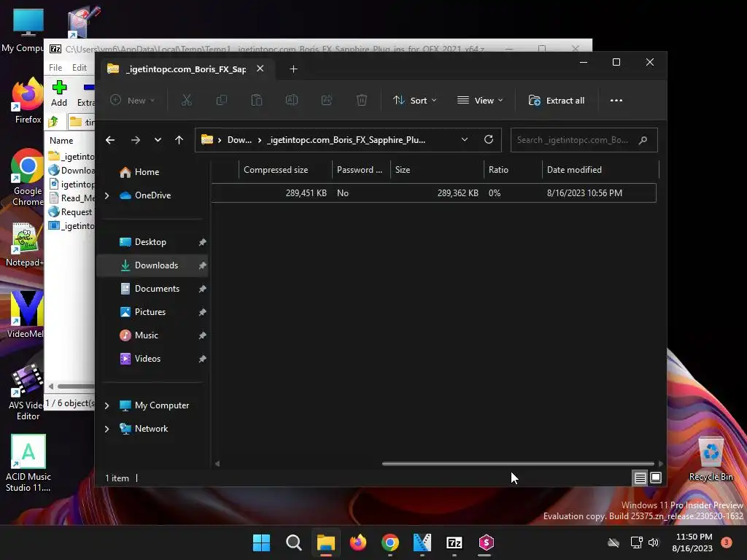This screenshot has height=560, width=747.
Task: Open the Sort dropdown
Action: click(x=414, y=101)
